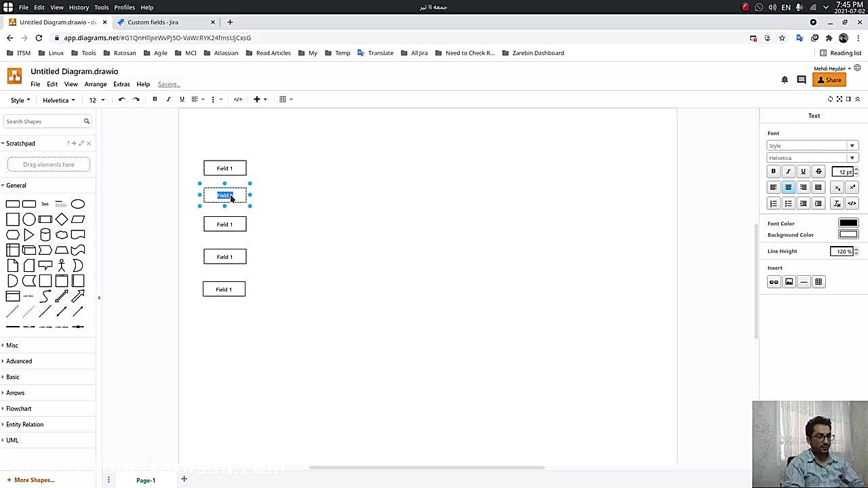Expand the UML shapes category
This screenshot has width=868, height=488.
[12, 441]
